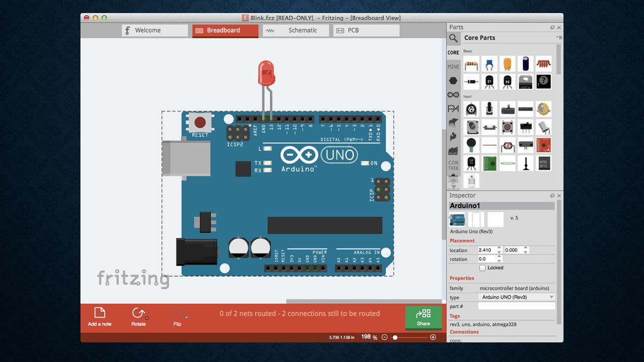Click the part # input field
The image size is (644, 362).
[517, 306]
